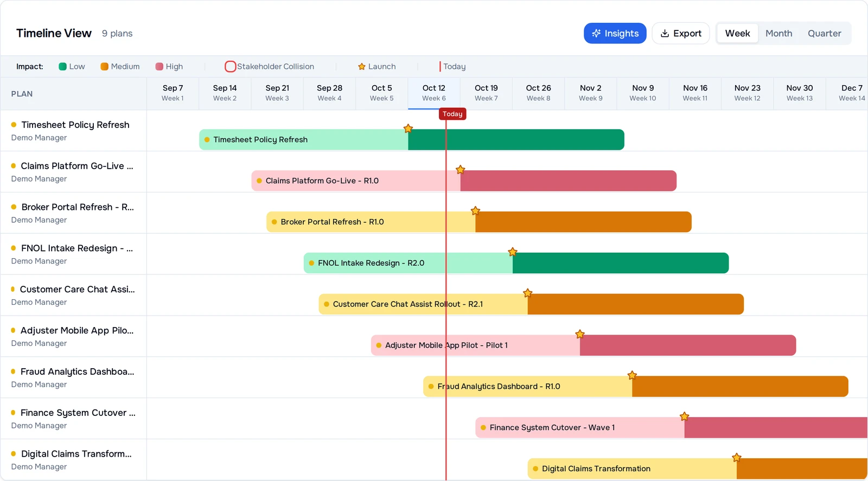868x481 pixels.
Task: Click the Digital Claims Transformation yellow bar
Action: click(x=632, y=469)
